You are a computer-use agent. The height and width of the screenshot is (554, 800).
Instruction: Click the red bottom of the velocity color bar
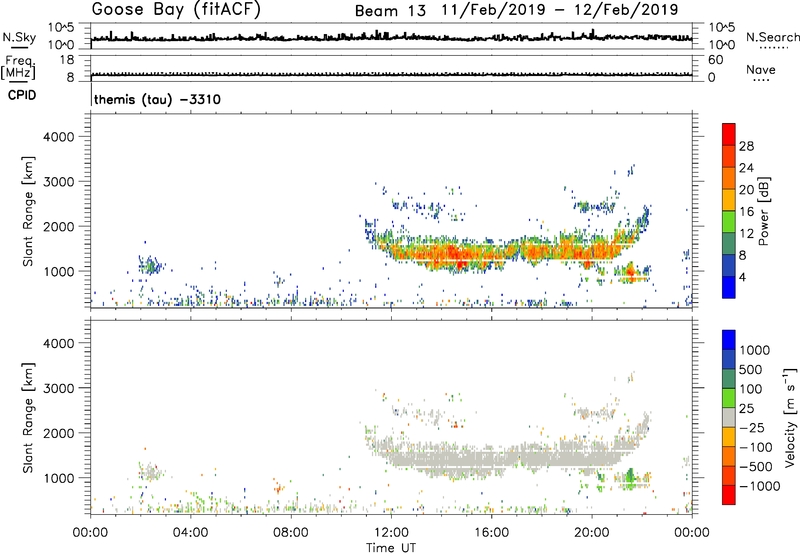[729, 495]
